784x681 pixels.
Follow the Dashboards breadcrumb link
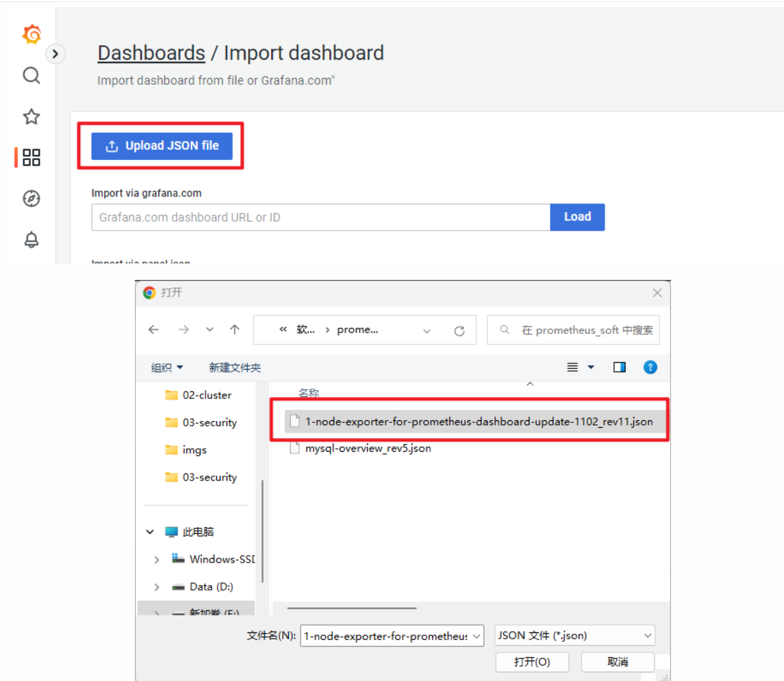pyautogui.click(x=151, y=53)
